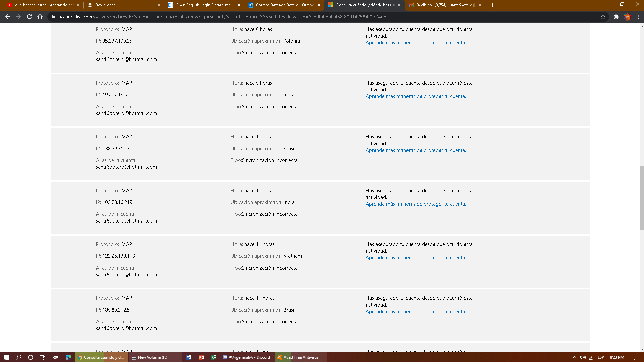Click the location text 'Polonia'
This screenshot has width=644, height=362.
(292, 41)
